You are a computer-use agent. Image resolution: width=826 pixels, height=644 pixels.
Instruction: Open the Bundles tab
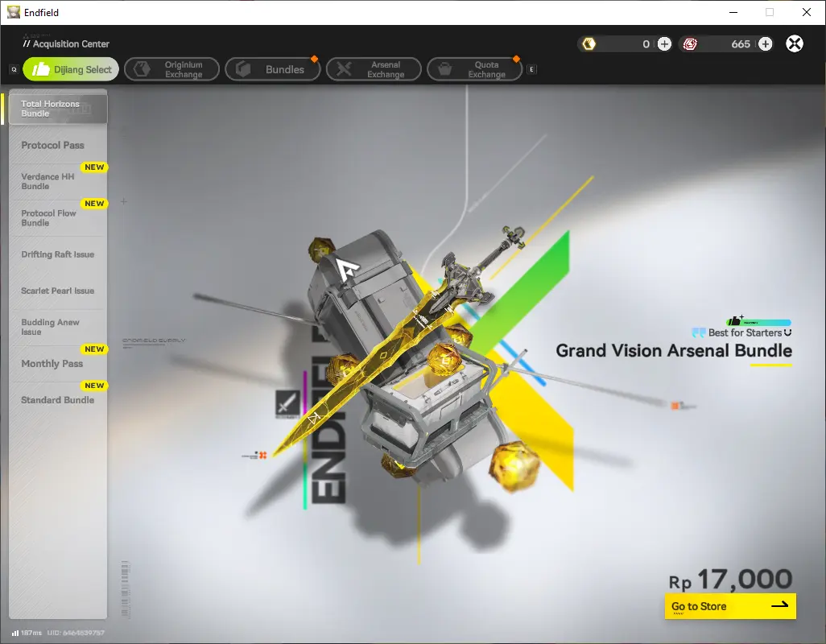[x=273, y=69]
